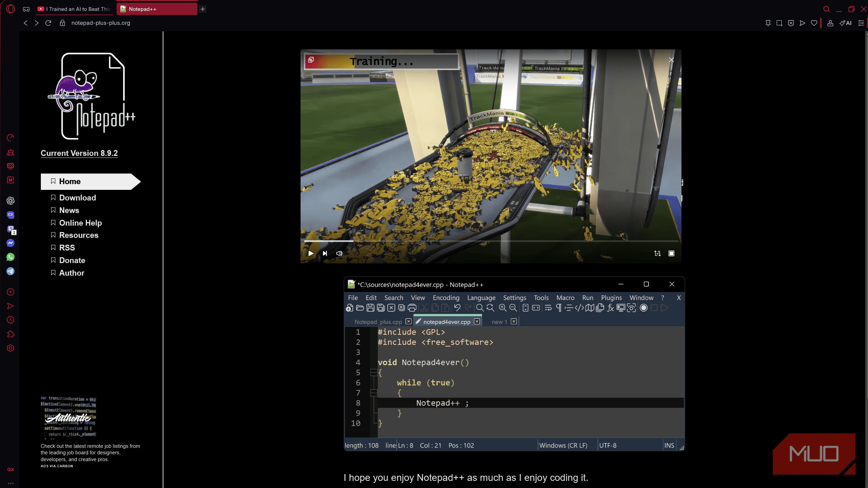Open the Player icon in sidebar
Viewport: 868px width, 488px height.
(11, 292)
